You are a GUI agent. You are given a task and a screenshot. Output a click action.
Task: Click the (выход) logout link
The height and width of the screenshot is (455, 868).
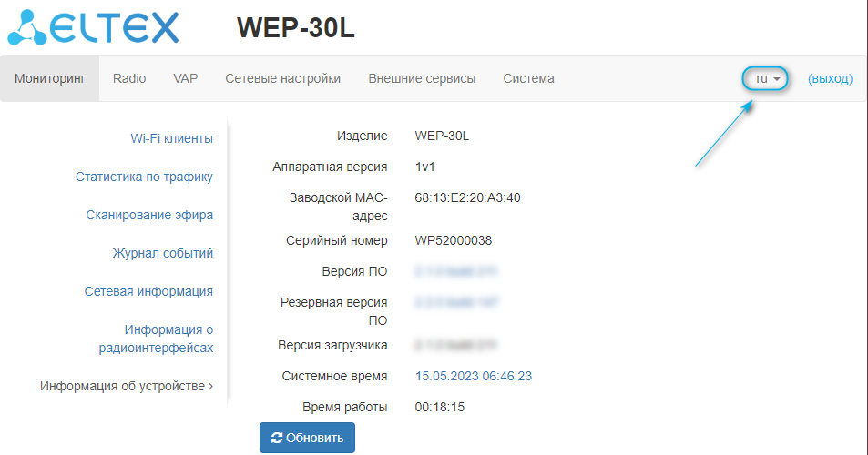830,78
